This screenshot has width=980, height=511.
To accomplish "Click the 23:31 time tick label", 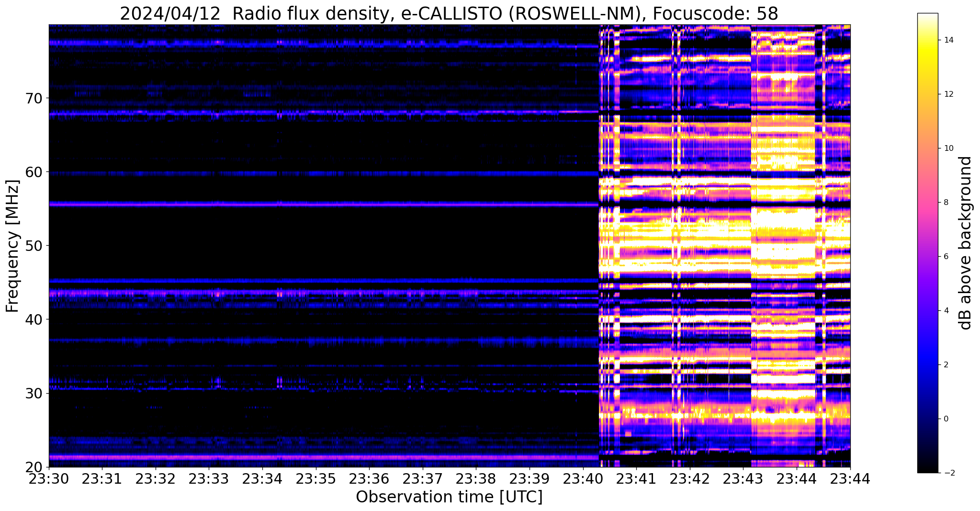I will point(102,478).
